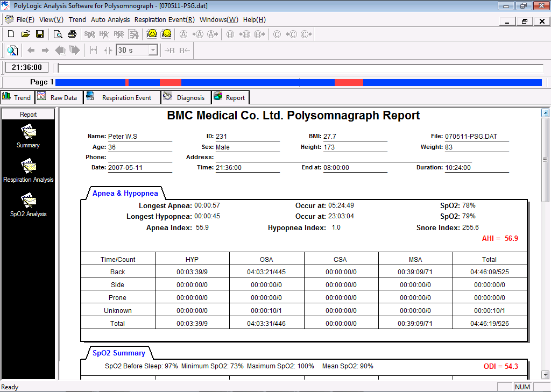This screenshot has width=551, height=392.
Task: Click the ODI = 54.3 value
Action: coord(501,366)
